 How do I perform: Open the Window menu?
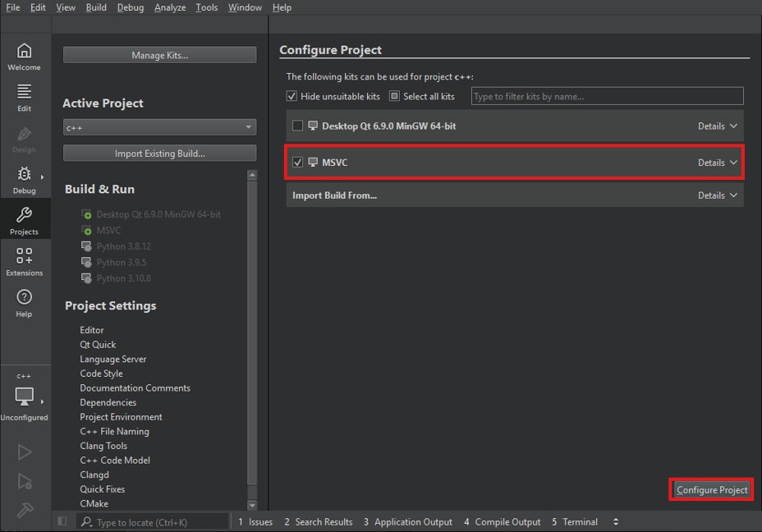click(x=245, y=7)
